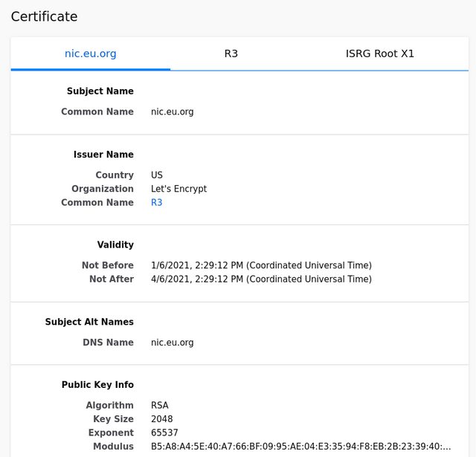Click the Subject Alt Names header
This screenshot has height=457, width=476.
[x=89, y=322]
